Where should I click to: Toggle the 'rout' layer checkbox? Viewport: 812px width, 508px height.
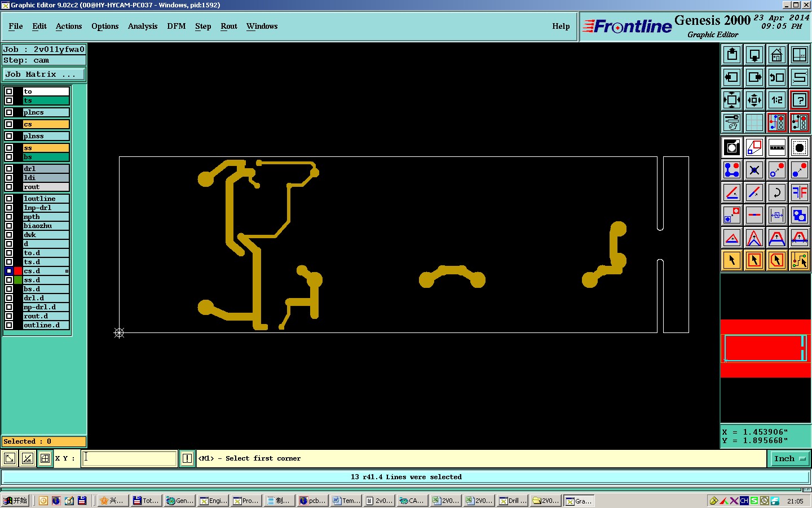(9, 187)
